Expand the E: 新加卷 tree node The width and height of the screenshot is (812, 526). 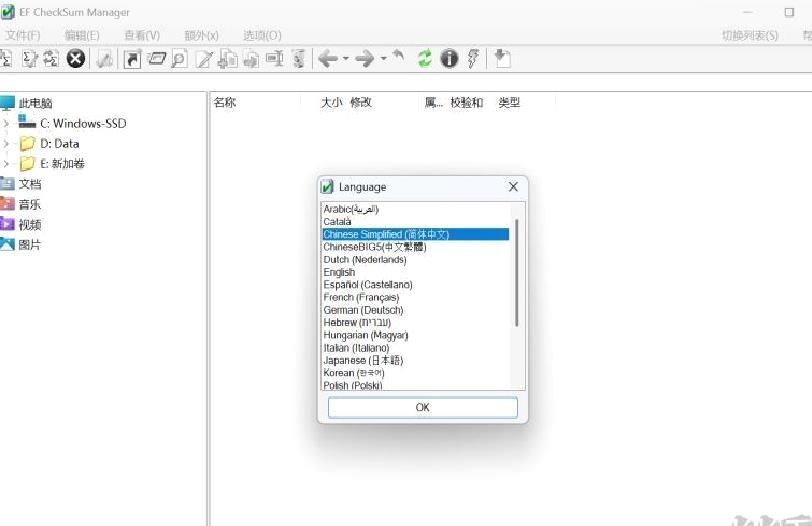(6, 164)
